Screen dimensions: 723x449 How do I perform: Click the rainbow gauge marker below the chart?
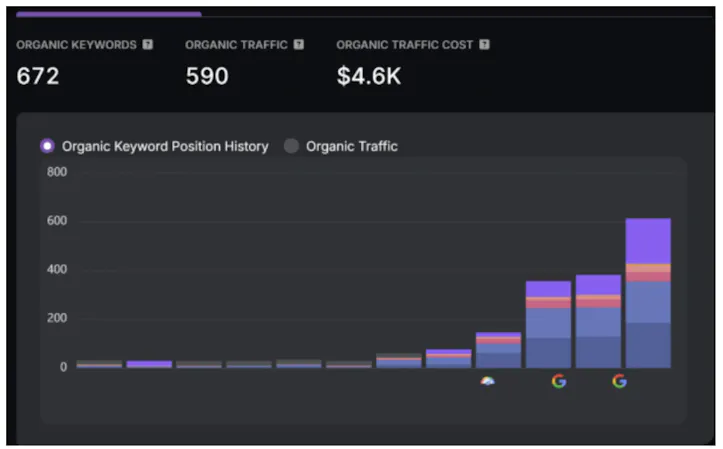pyautogui.click(x=487, y=381)
